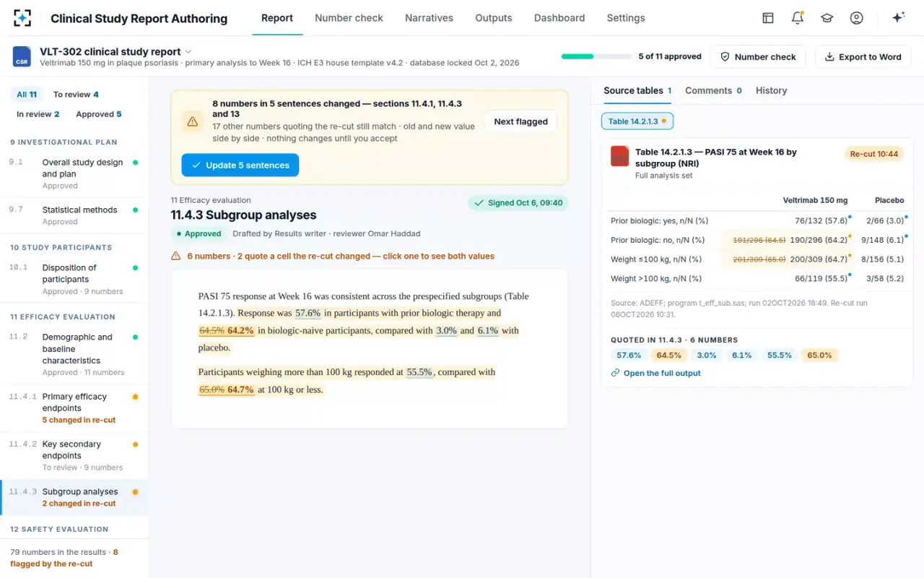Open section 11.4.2 Key secondary endpoints

point(74,455)
